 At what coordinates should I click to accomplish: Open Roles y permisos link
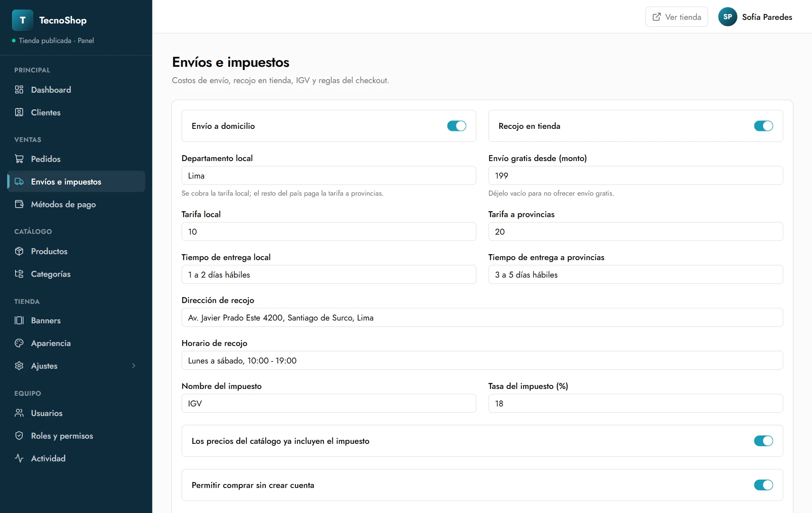[x=76, y=435]
